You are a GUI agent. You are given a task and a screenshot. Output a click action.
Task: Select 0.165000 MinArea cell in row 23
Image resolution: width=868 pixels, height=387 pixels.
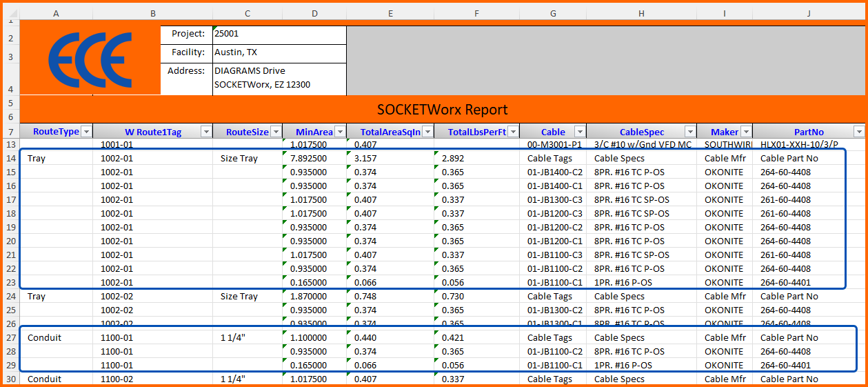point(314,283)
